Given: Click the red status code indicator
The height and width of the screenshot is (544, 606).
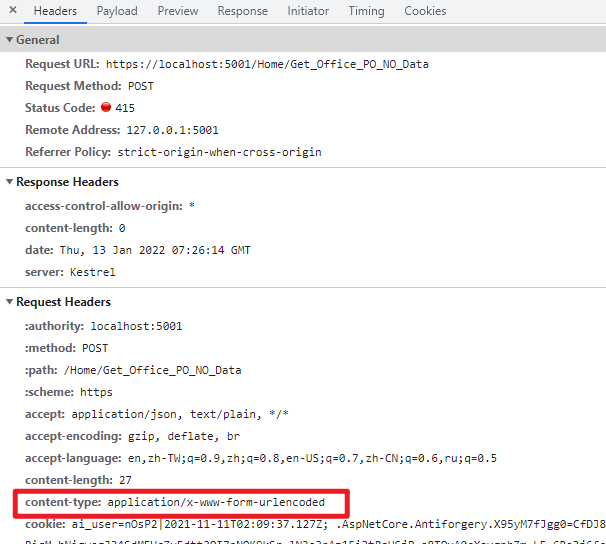Looking at the screenshot, I should tap(106, 107).
